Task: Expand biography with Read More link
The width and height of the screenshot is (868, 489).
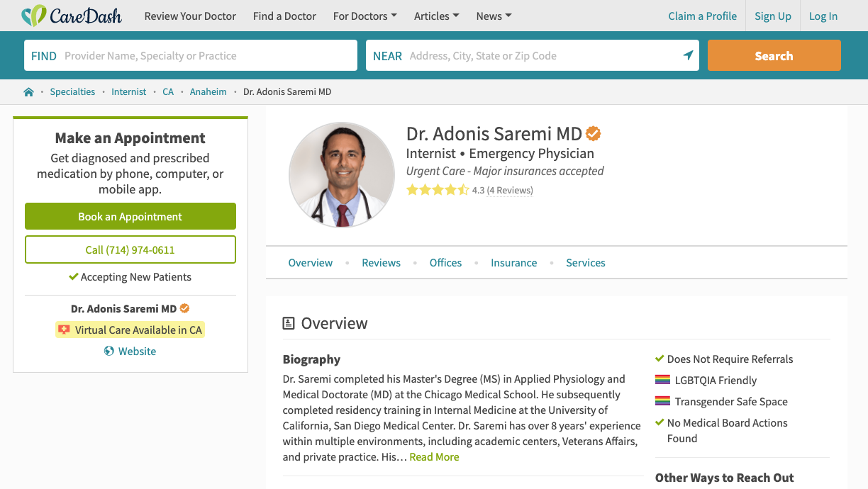Action: pos(434,457)
